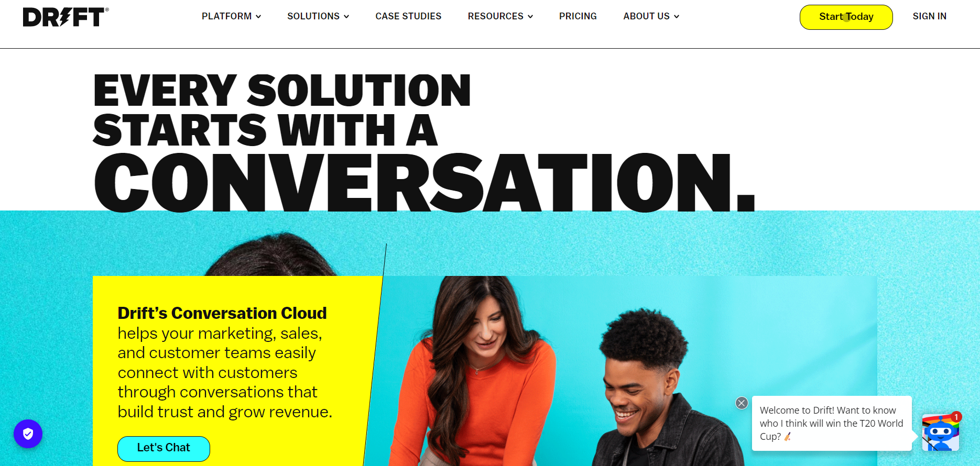This screenshot has width=980, height=466.
Task: Open the Case Studies page
Action: pos(408,16)
